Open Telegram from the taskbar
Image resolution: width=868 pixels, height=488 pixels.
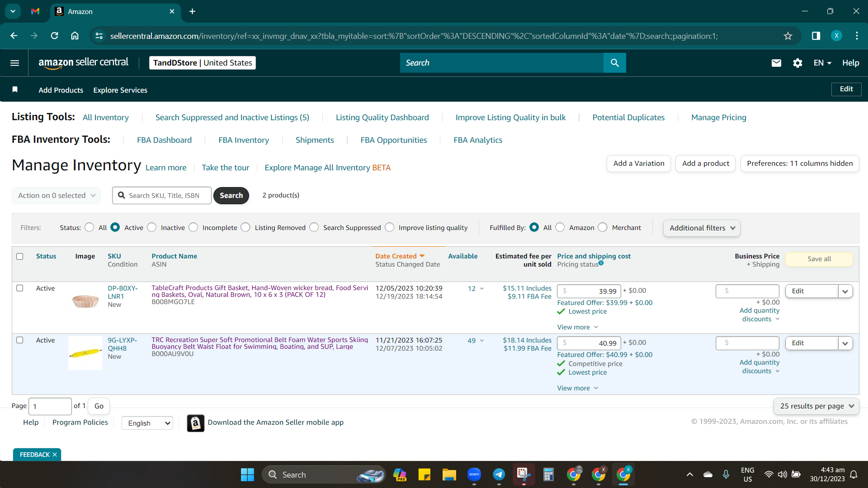[x=499, y=474]
